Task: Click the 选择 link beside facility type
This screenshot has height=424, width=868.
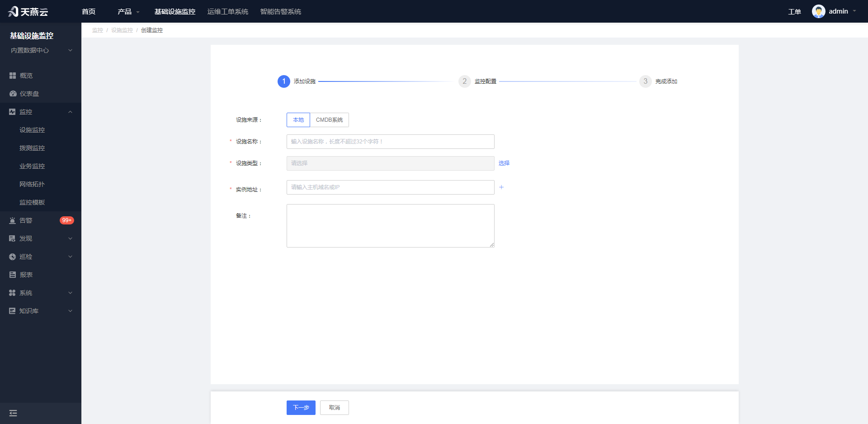Action: click(x=504, y=163)
